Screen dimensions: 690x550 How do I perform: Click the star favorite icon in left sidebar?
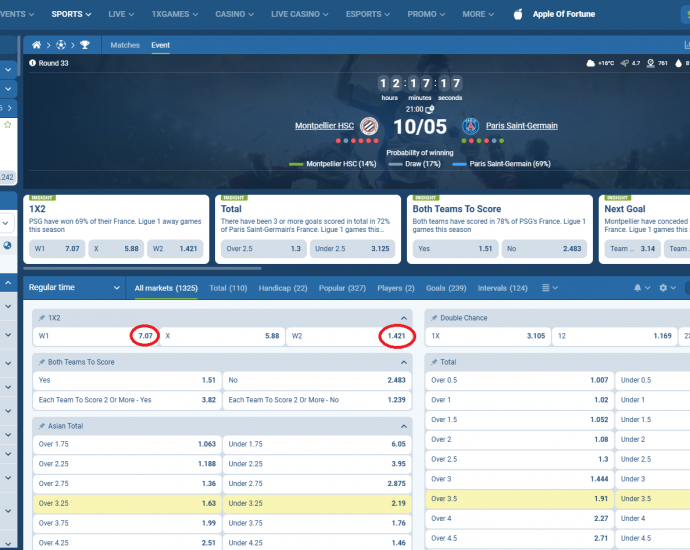7,125
